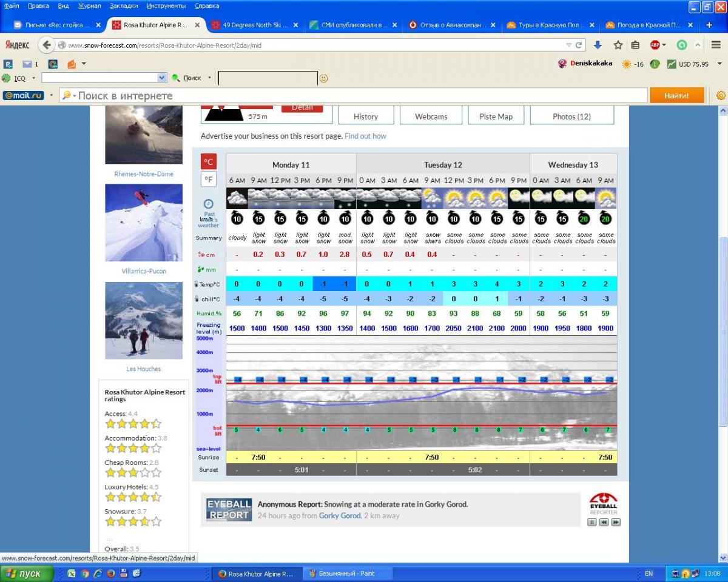Image resolution: width=728 pixels, height=582 pixels.
Task: Open the Windows пуск start button
Action: pos(27,573)
